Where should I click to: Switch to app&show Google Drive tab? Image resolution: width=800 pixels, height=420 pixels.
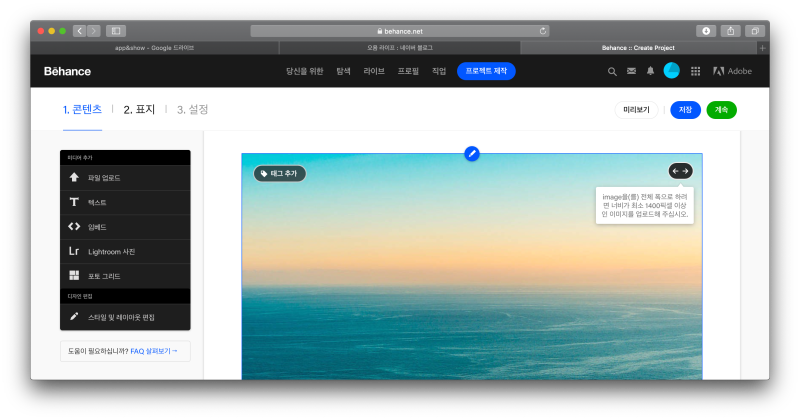tap(155, 48)
